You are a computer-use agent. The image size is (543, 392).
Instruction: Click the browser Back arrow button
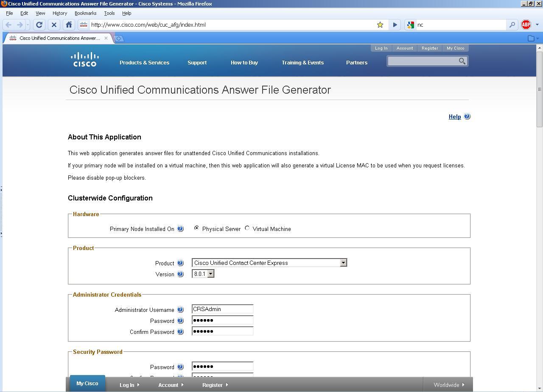[8, 25]
